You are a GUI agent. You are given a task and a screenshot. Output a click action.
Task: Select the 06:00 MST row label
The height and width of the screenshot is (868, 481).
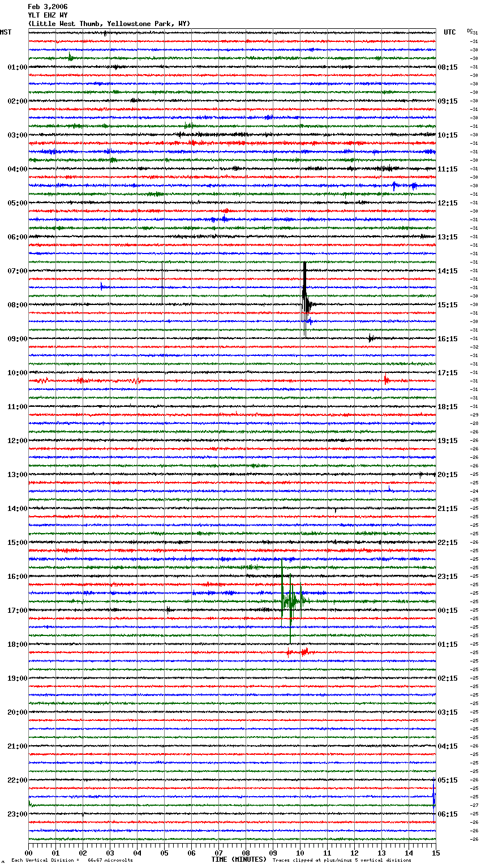click(18, 237)
